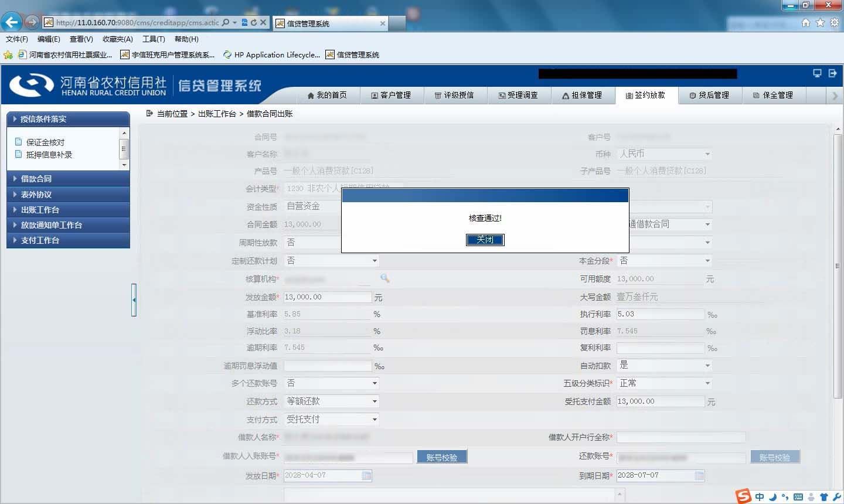Switch to the 贷后管理 tab
The width and height of the screenshot is (844, 504).
tap(710, 95)
